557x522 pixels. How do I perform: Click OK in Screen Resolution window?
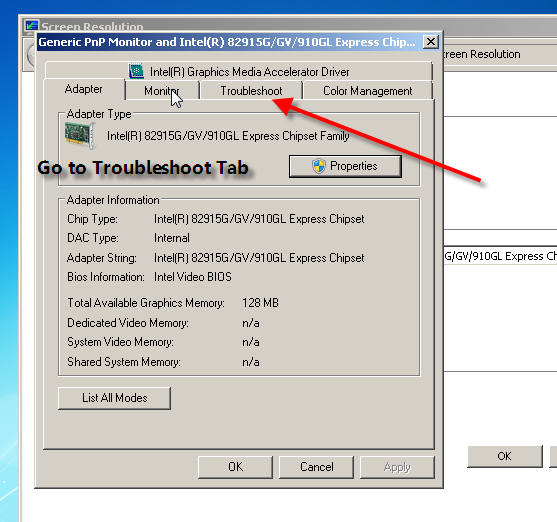[504, 456]
